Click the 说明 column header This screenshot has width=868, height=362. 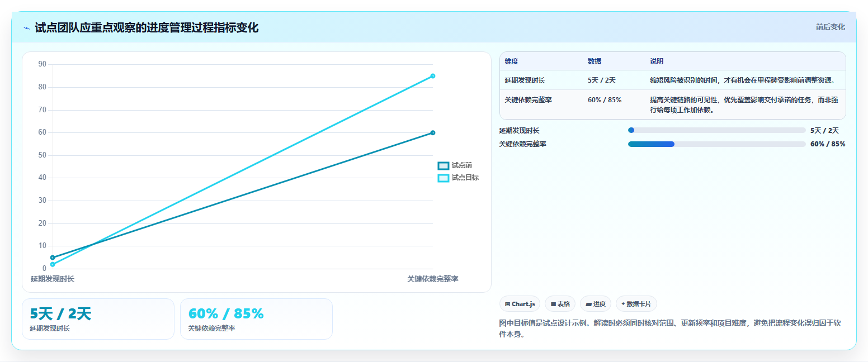coord(657,61)
